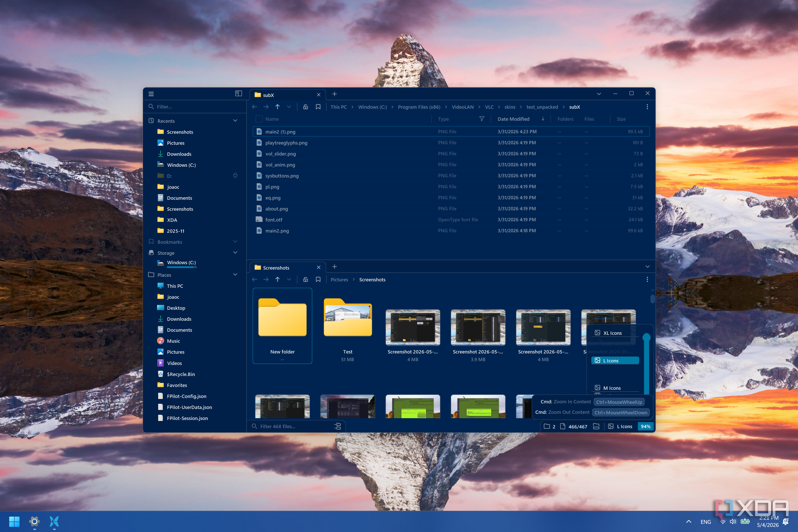
Task: Open history dropdown in subX pane toolbar
Action: tap(289, 107)
